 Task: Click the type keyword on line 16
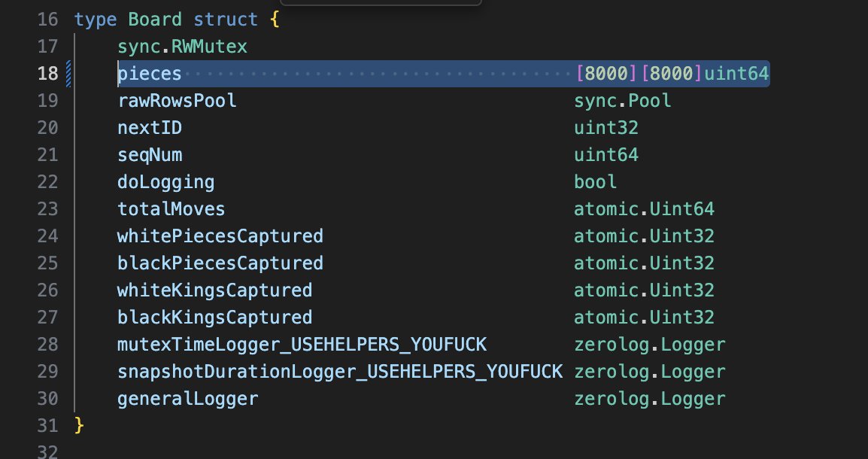pyautogui.click(x=96, y=20)
